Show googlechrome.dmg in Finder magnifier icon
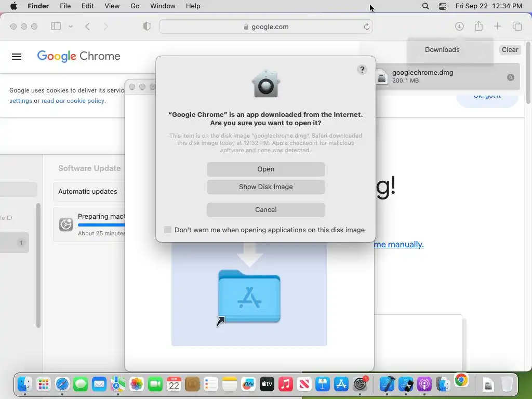Viewport: 532px width, 399px height. click(x=510, y=77)
